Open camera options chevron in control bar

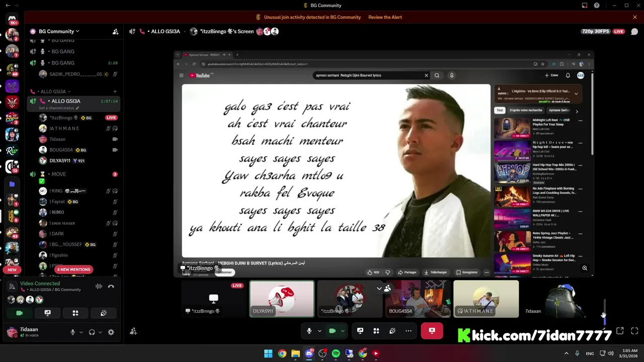343,331
